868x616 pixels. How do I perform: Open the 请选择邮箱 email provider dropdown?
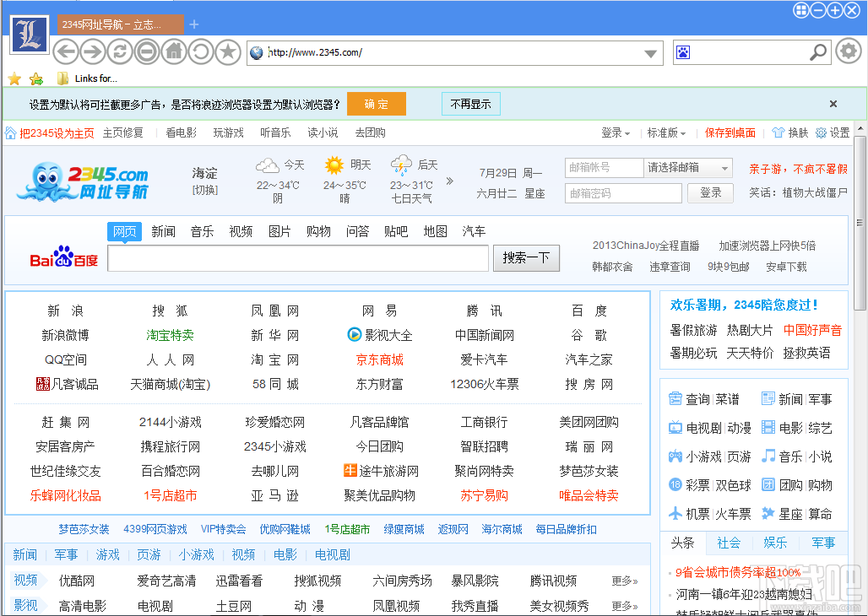[x=688, y=168]
